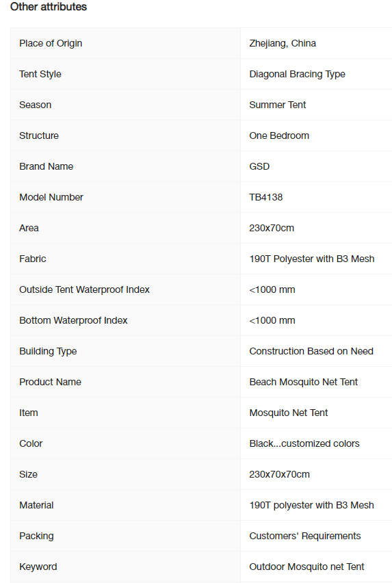Click the Beach Mosquito Net Tent value

pos(303,382)
